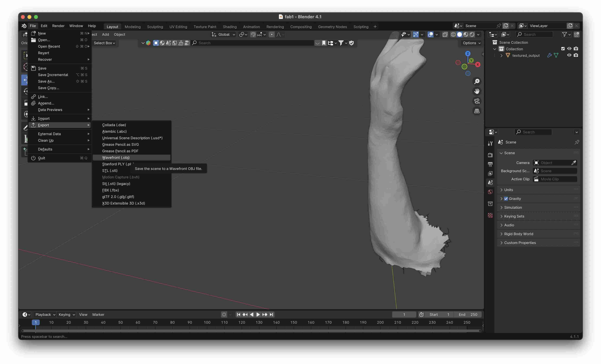
Task: Click Save As... in File menu
Action: pos(60,81)
